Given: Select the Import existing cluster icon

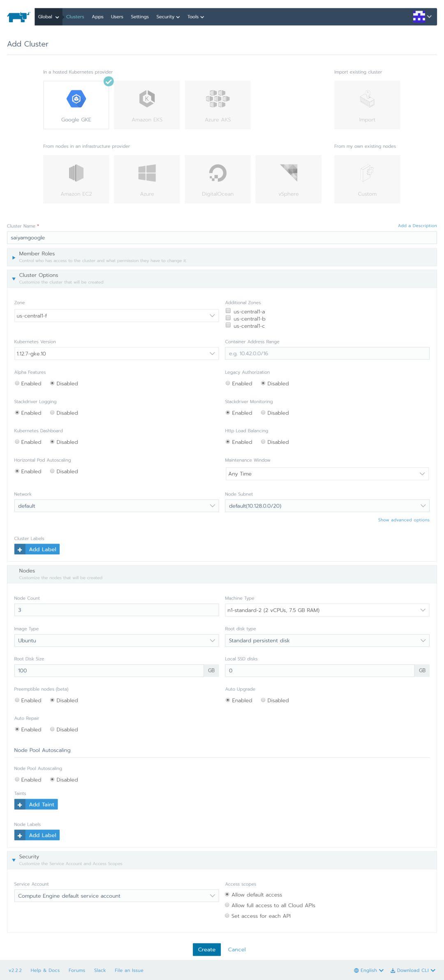Looking at the screenshot, I should pyautogui.click(x=367, y=99).
